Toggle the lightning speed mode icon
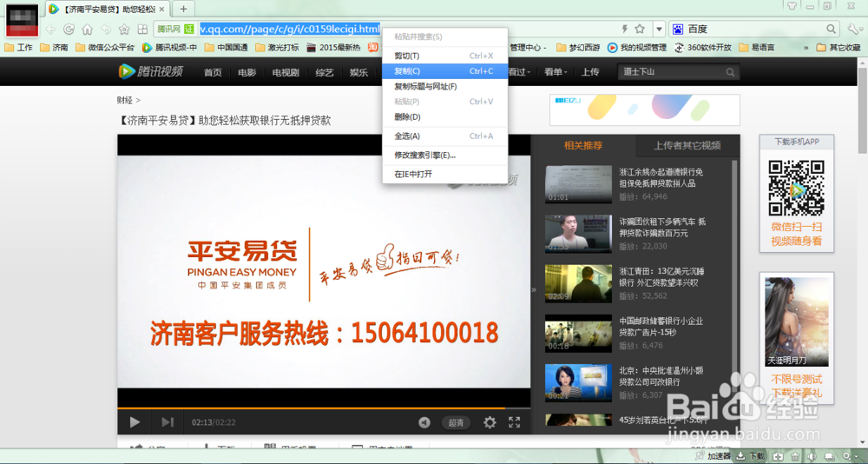 [625, 29]
